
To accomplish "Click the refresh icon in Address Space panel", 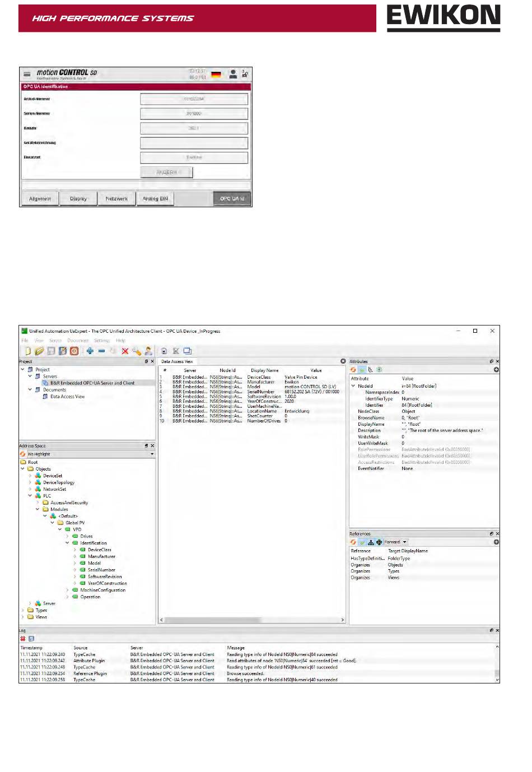I will coord(23,454).
